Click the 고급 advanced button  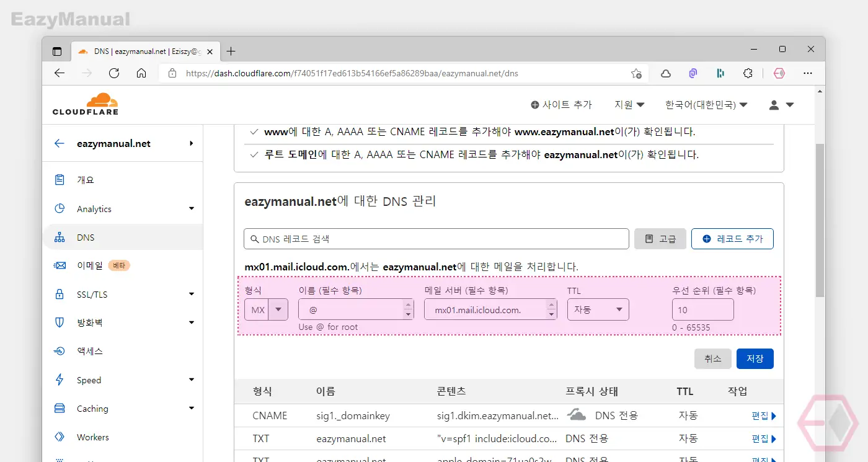point(660,239)
